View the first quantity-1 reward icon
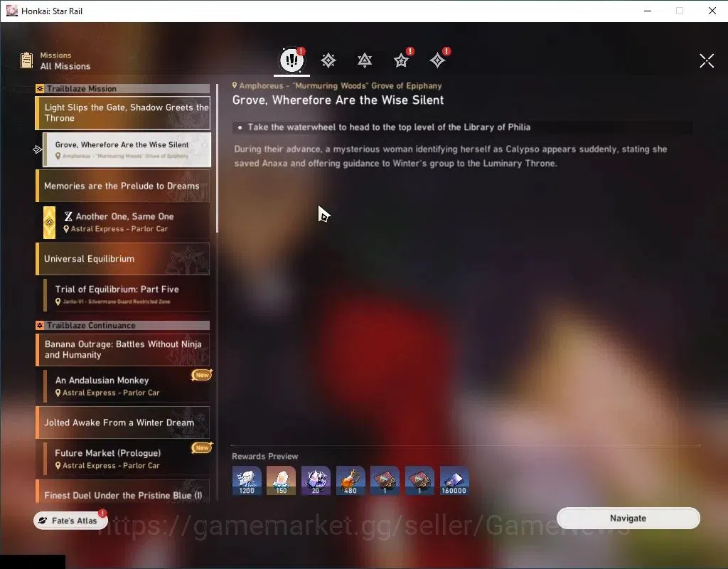 click(385, 480)
